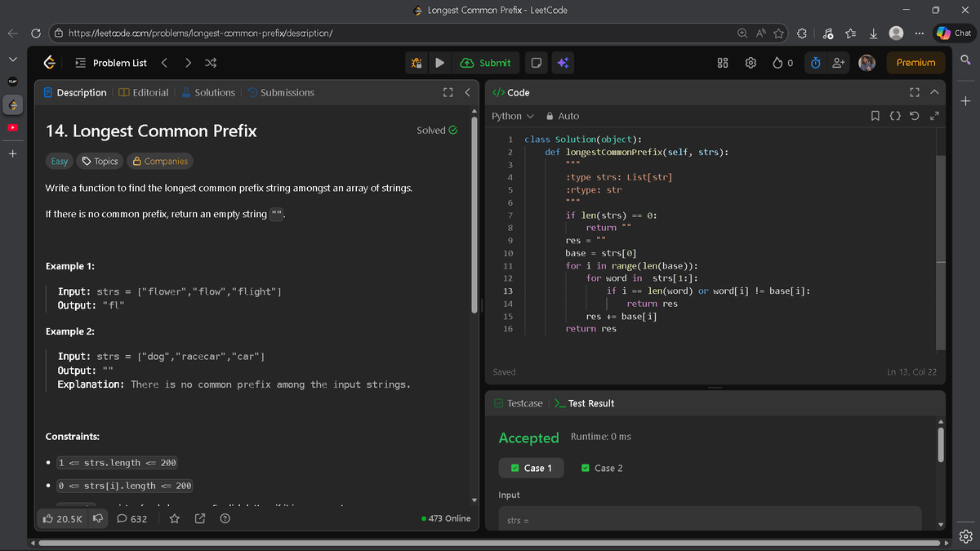Open LeetCode settings gear
The height and width of the screenshot is (551, 980).
(x=751, y=62)
